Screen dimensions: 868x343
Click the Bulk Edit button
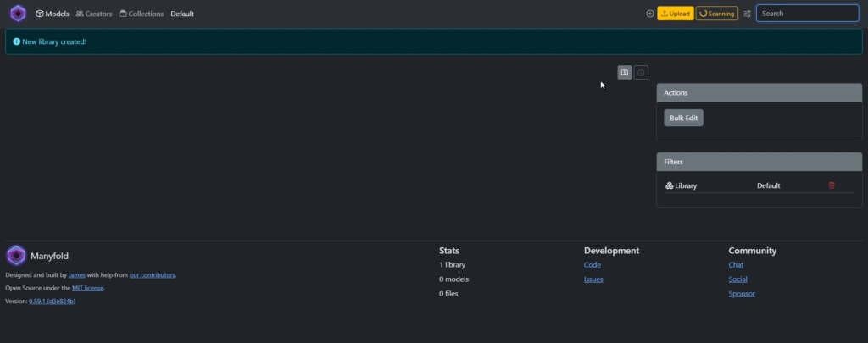683,118
